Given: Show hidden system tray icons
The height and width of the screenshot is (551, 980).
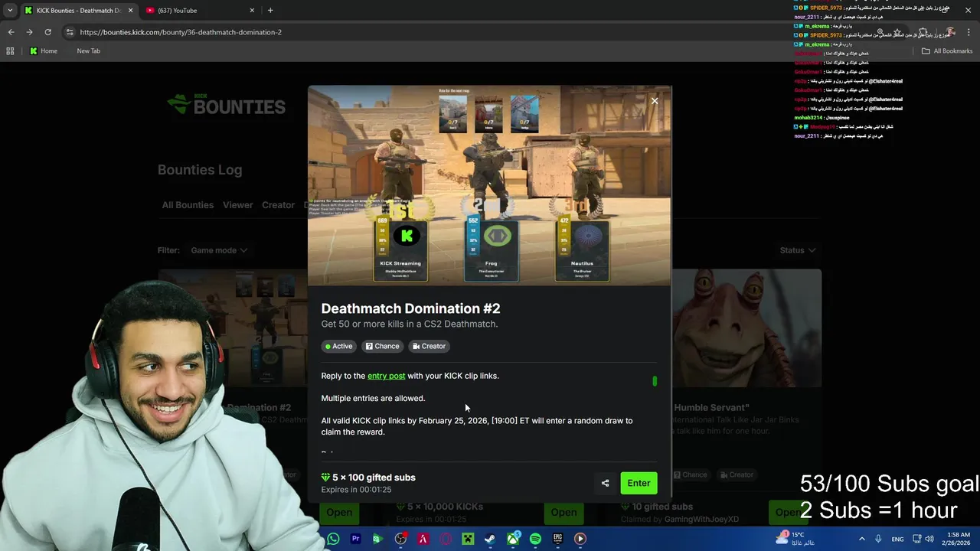Looking at the screenshot, I should 861,539.
